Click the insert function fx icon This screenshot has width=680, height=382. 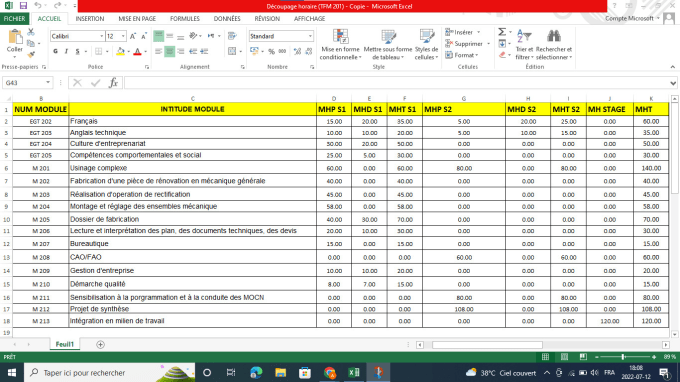[113, 83]
